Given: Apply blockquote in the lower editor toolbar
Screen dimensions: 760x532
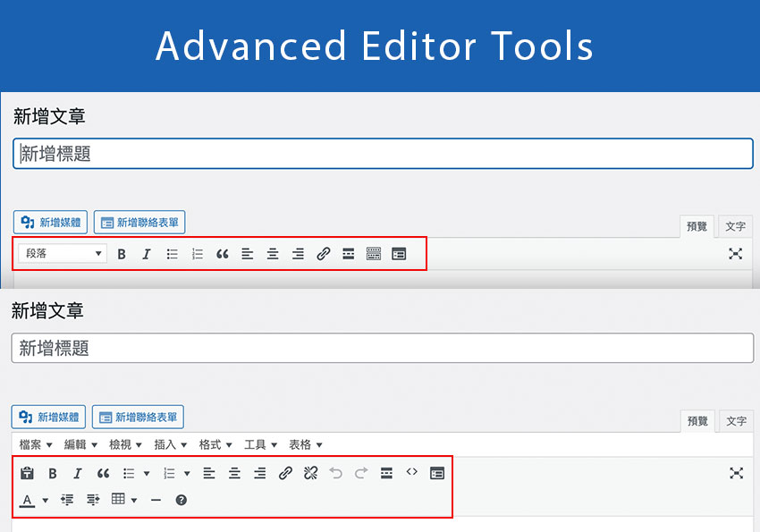Looking at the screenshot, I should point(103,473).
